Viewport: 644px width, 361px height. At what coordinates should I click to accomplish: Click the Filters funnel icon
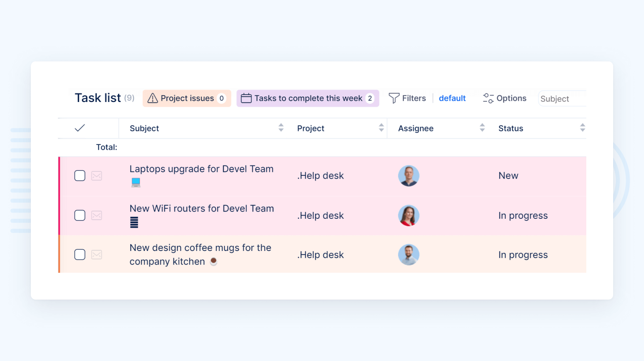[x=394, y=98]
